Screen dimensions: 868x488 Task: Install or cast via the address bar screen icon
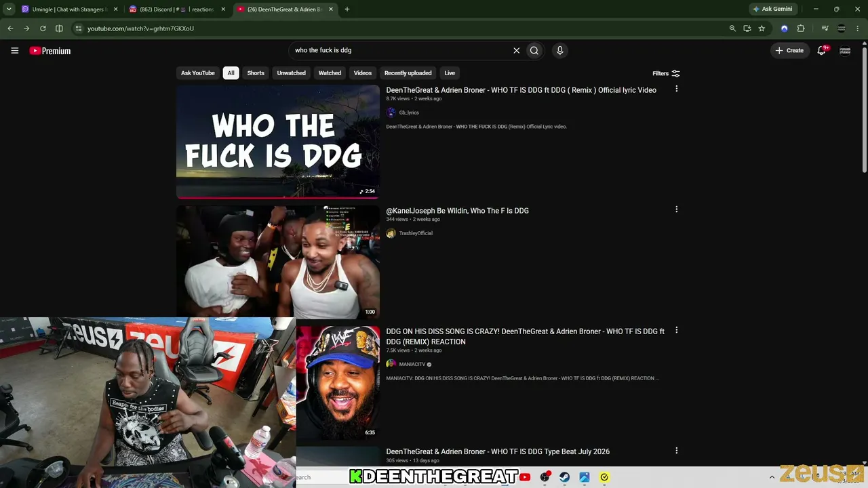pos(747,28)
